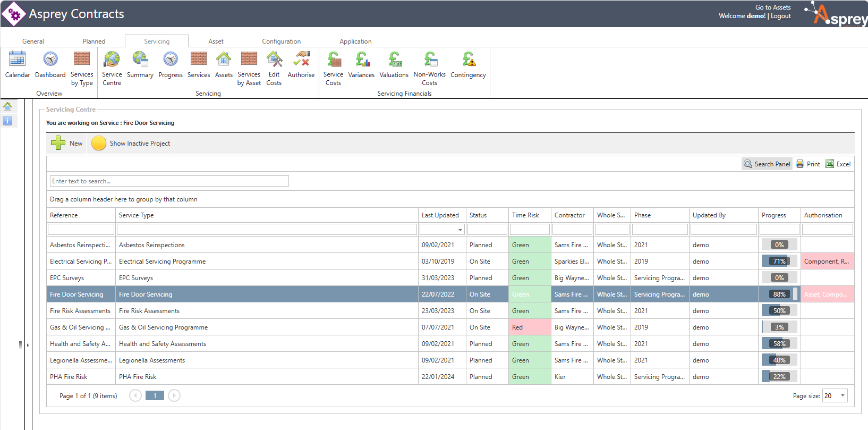
Task: Click the 71% progress bar for Electrical Servicing
Action: [x=779, y=262]
